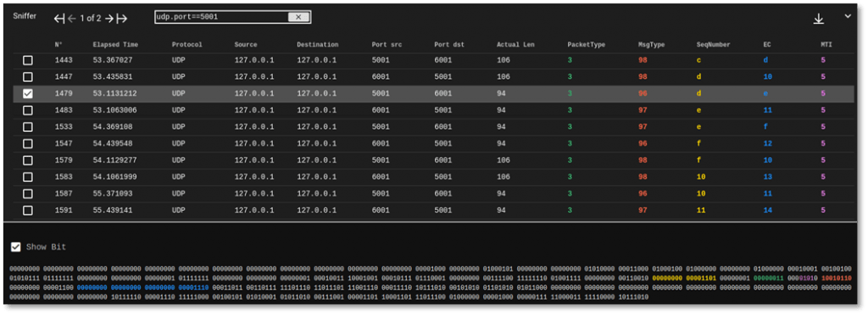This screenshot has width=868, height=315.
Task: Sort by MsgType column header
Action: (x=652, y=45)
